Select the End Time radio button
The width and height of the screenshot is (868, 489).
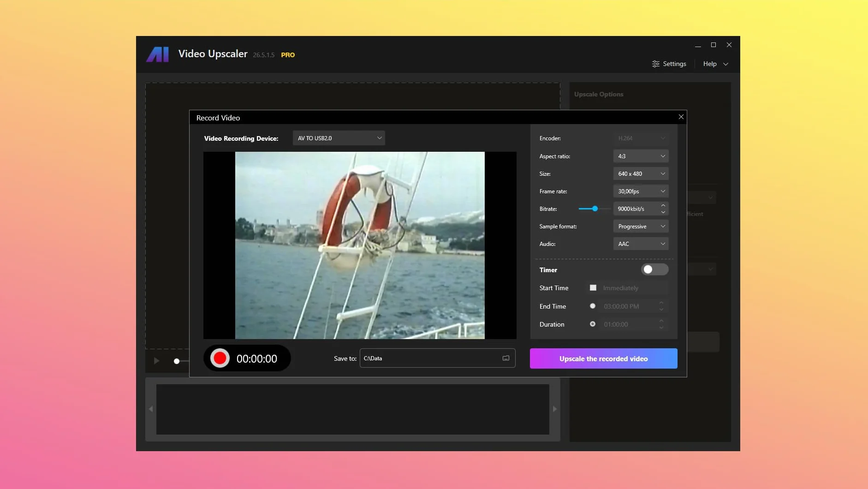click(593, 306)
